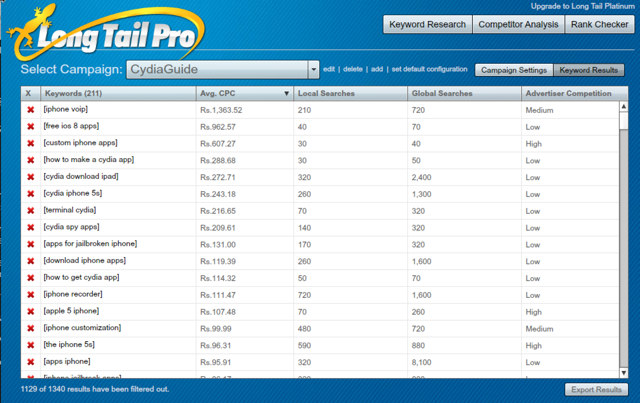Open the Keyword Research tab
Viewport: 640px width, 403px height.
coord(427,24)
